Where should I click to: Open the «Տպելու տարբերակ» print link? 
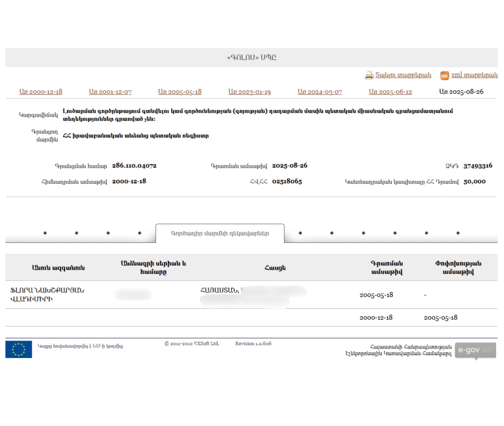(x=403, y=75)
